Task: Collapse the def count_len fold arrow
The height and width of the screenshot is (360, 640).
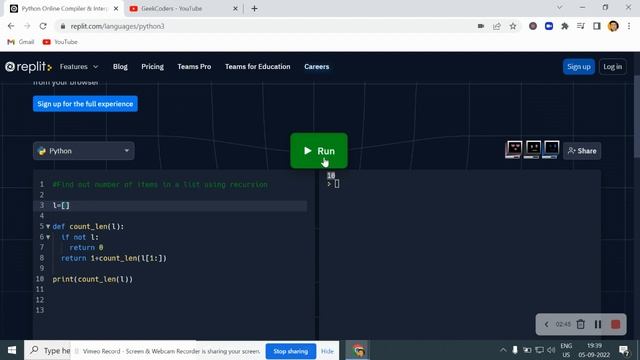Action: (48, 226)
